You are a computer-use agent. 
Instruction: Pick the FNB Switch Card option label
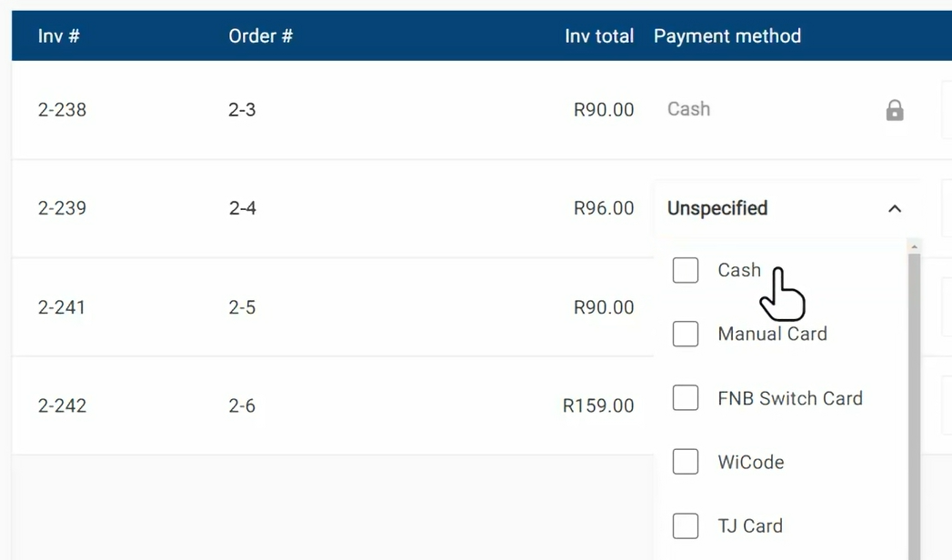(x=789, y=398)
